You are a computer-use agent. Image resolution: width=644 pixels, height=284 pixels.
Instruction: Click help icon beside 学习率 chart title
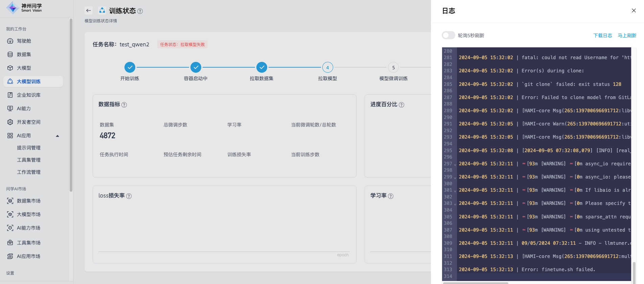tap(391, 196)
